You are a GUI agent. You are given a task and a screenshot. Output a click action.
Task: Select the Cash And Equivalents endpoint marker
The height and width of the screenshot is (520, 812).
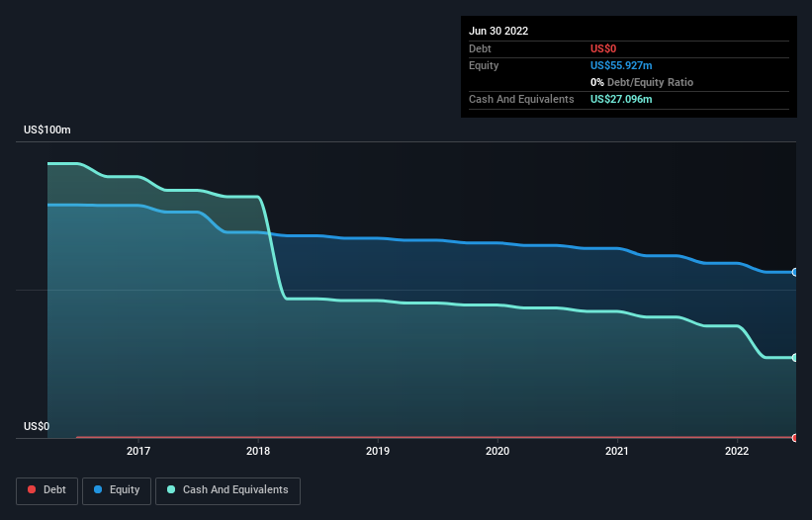click(x=795, y=358)
